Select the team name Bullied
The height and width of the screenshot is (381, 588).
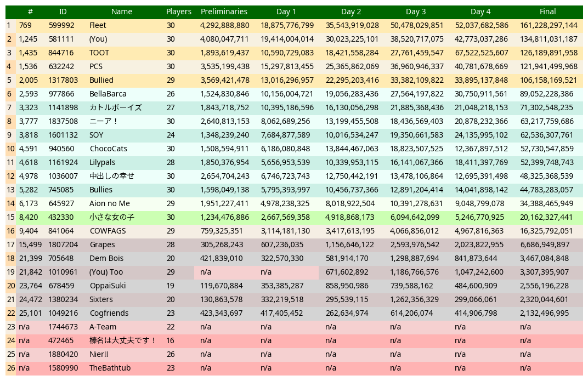pyautogui.click(x=101, y=80)
